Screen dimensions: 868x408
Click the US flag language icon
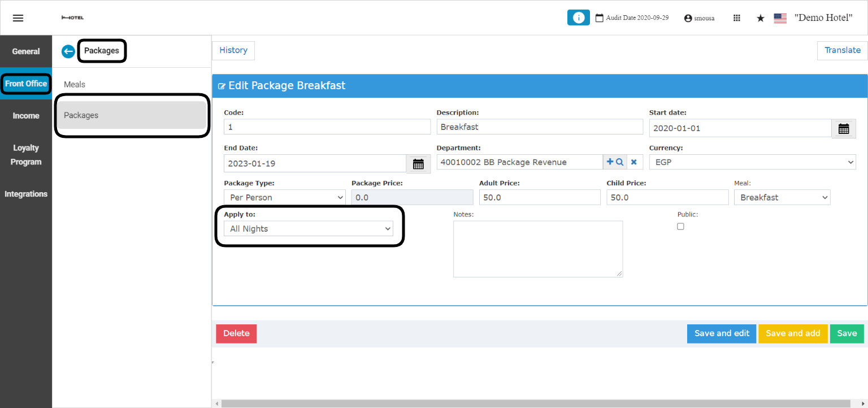coord(780,18)
